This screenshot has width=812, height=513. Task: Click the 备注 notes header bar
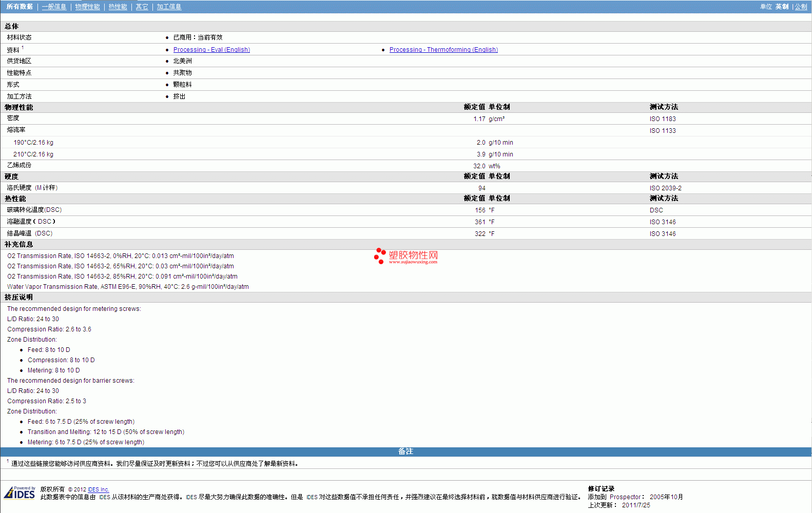405,451
